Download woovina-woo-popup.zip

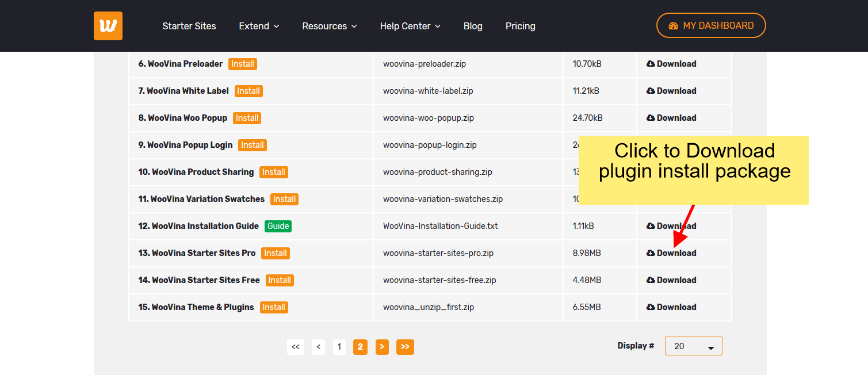pyautogui.click(x=671, y=118)
